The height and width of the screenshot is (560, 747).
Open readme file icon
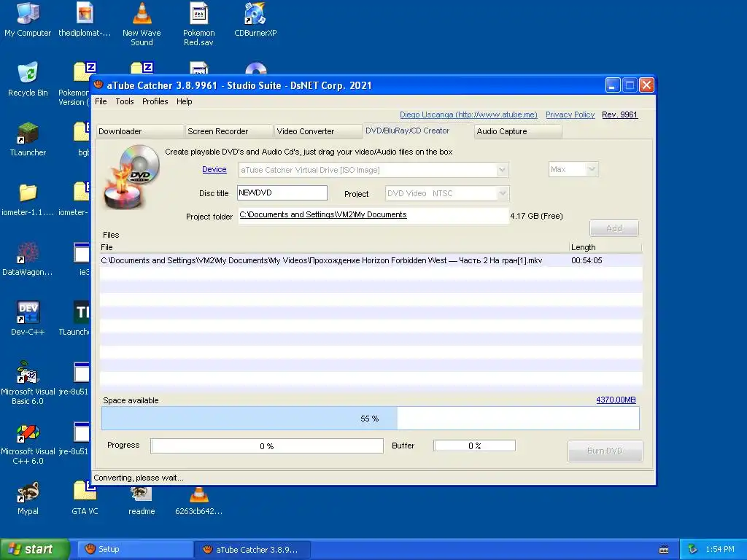142,501
